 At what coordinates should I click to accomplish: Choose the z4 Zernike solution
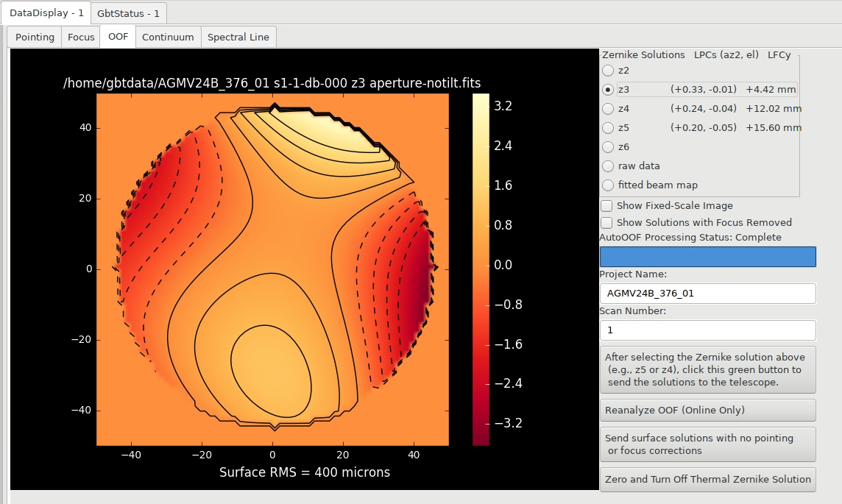(x=608, y=109)
